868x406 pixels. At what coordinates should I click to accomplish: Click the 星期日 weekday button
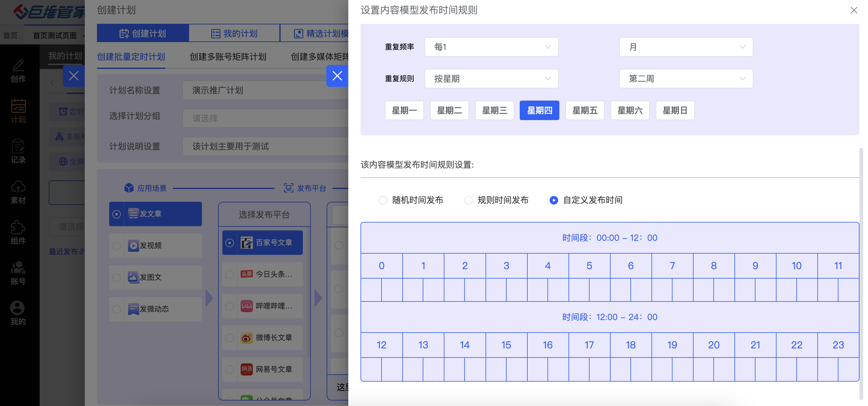point(675,110)
